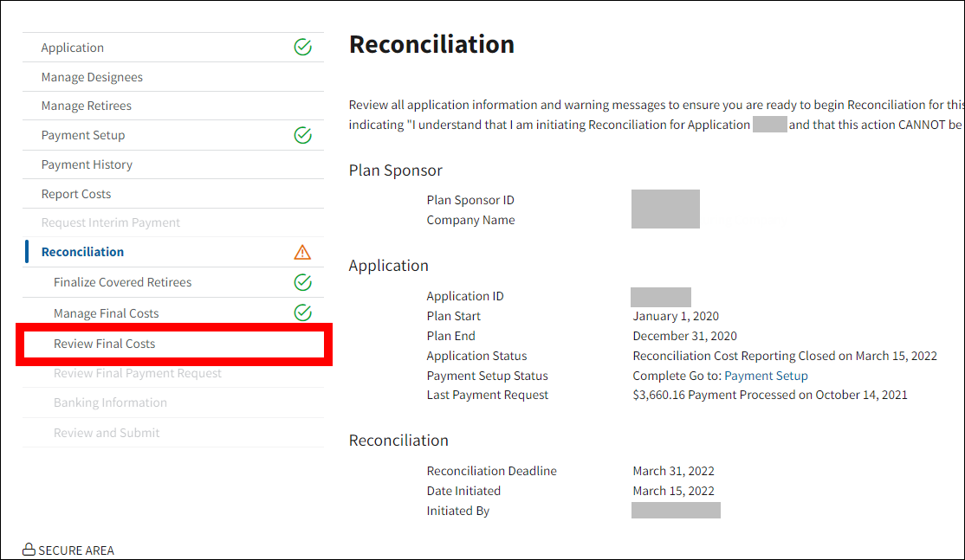965x560 pixels.
Task: Click the checkmark beside Manage Final Costs
Action: 302,312
